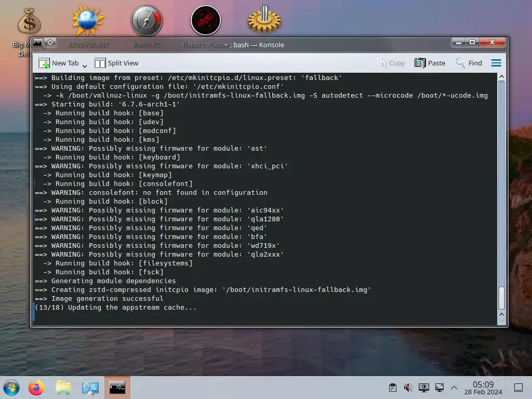532x399 pixels.
Task: Close the Konsole window
Action: tap(493, 43)
